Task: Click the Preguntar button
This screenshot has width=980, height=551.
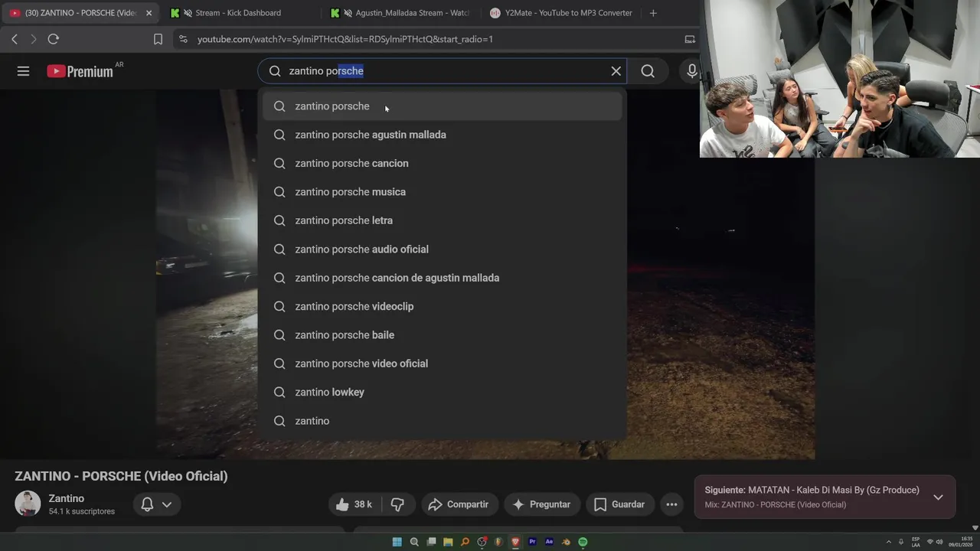Action: [x=542, y=504]
